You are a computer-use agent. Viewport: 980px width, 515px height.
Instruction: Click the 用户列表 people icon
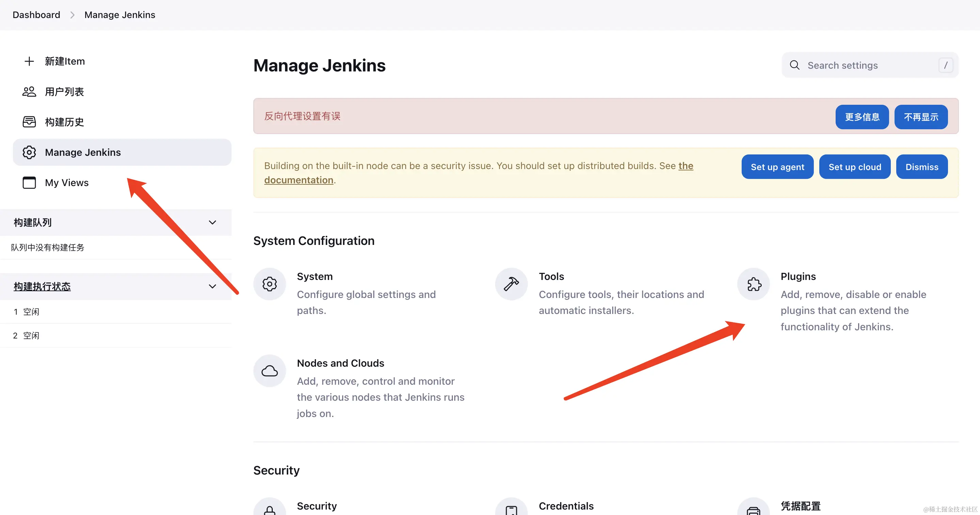coord(29,92)
